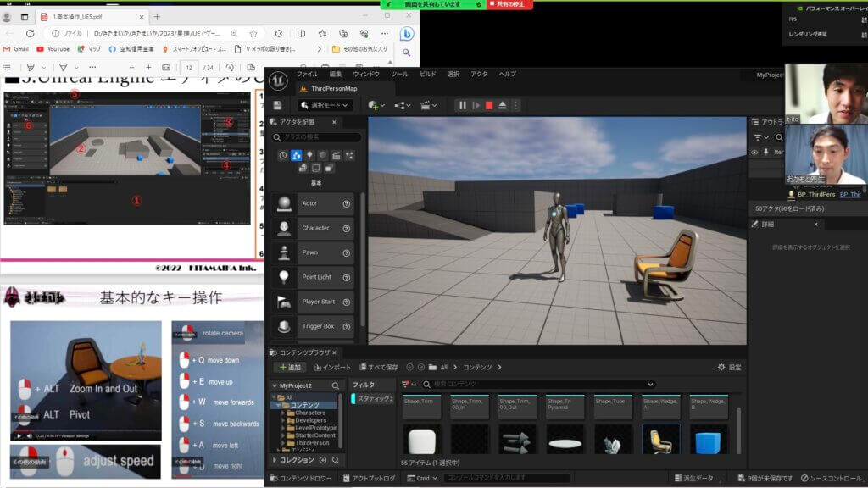Screen dimensions: 868x488
Task: Zoom in the PDF with plus icon
Action: [148, 68]
